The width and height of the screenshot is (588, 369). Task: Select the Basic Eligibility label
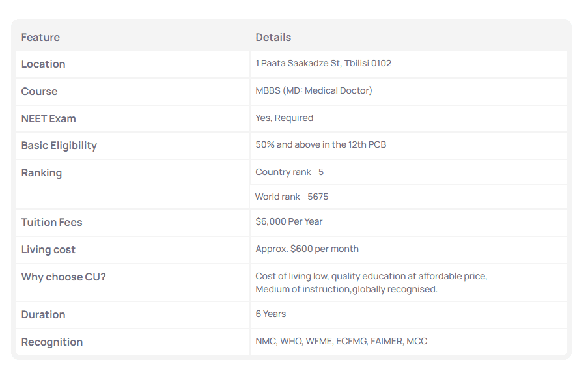pos(59,146)
